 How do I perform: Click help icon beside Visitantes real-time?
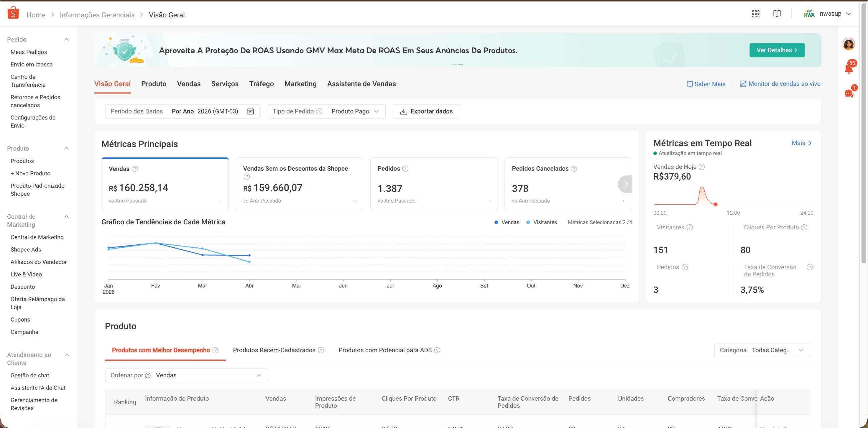coord(690,227)
